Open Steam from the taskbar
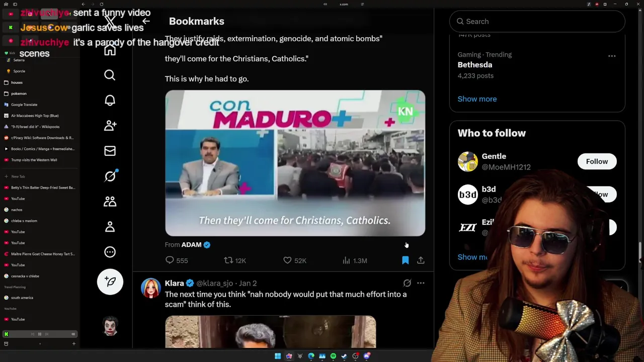This screenshot has width=644, height=362. [x=344, y=356]
